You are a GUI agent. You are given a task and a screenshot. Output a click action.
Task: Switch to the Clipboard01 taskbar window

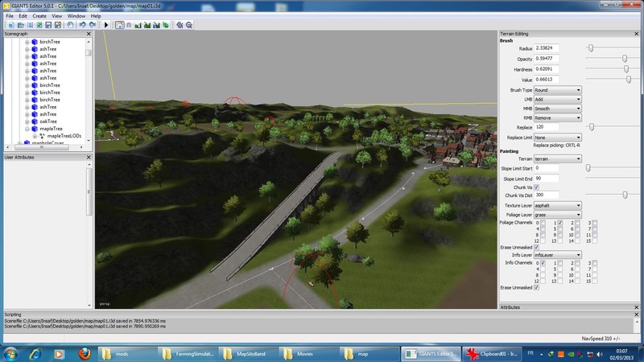(x=492, y=354)
